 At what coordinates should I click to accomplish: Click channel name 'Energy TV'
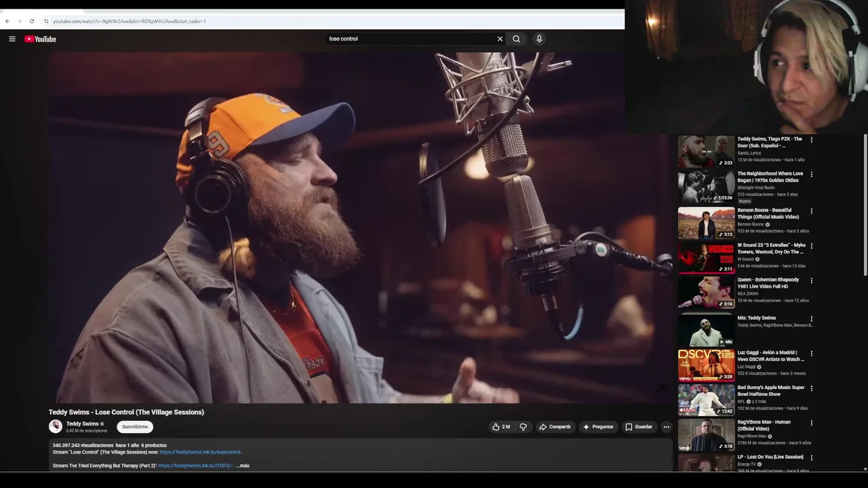pyautogui.click(x=747, y=464)
